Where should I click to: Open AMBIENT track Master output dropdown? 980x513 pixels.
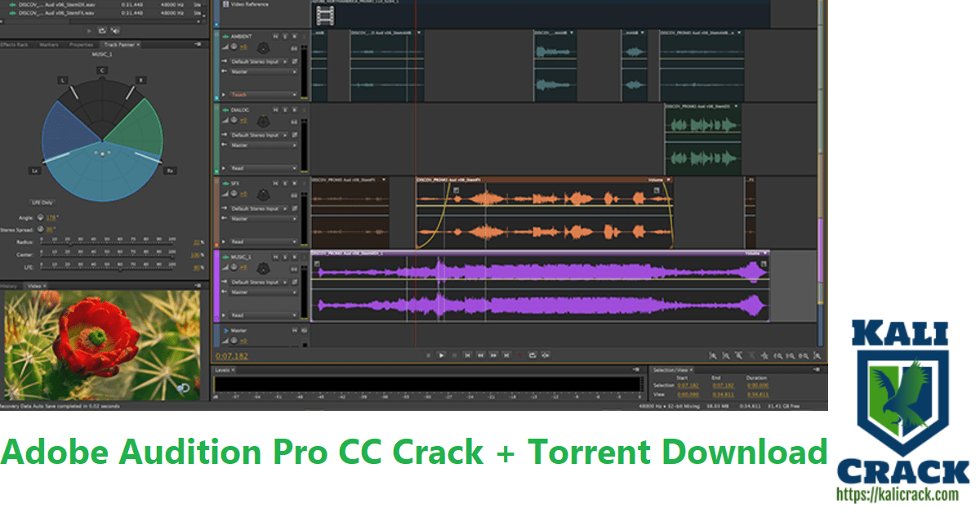(x=263, y=72)
